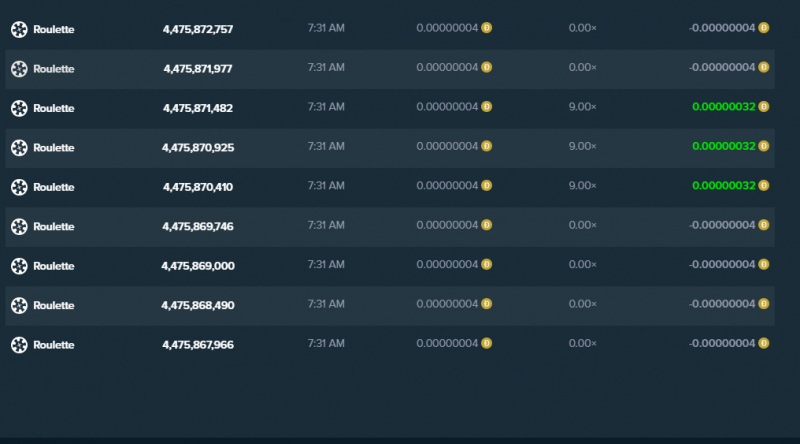Open bet ID 4,475,870,410
The width and height of the screenshot is (800, 444).
coord(198,187)
